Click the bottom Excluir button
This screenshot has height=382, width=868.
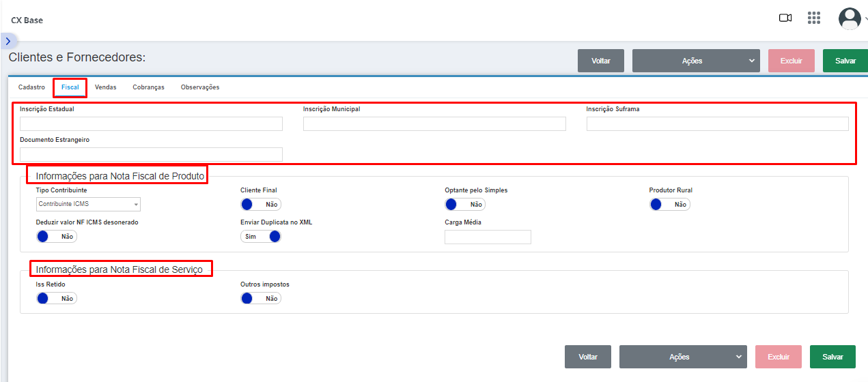pos(779,357)
